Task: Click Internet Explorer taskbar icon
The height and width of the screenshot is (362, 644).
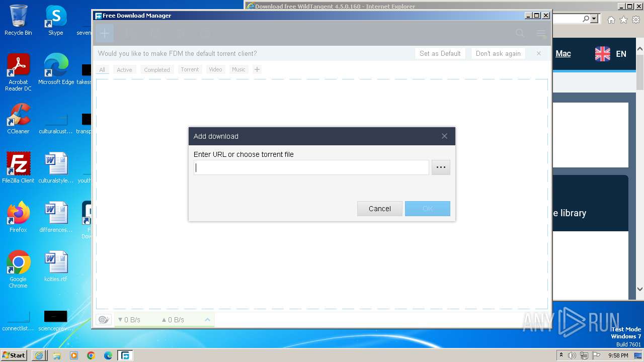Action: (39, 355)
